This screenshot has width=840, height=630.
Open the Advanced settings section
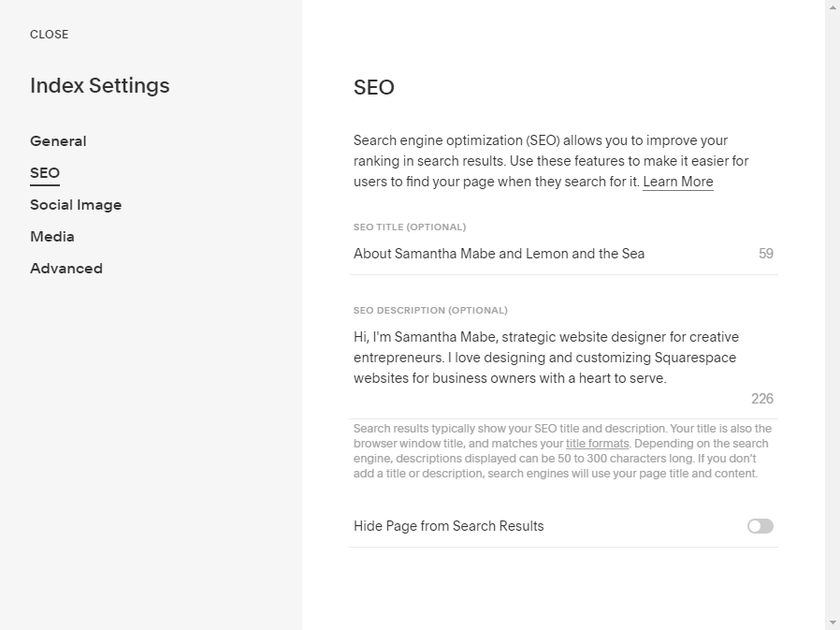pyautogui.click(x=66, y=269)
